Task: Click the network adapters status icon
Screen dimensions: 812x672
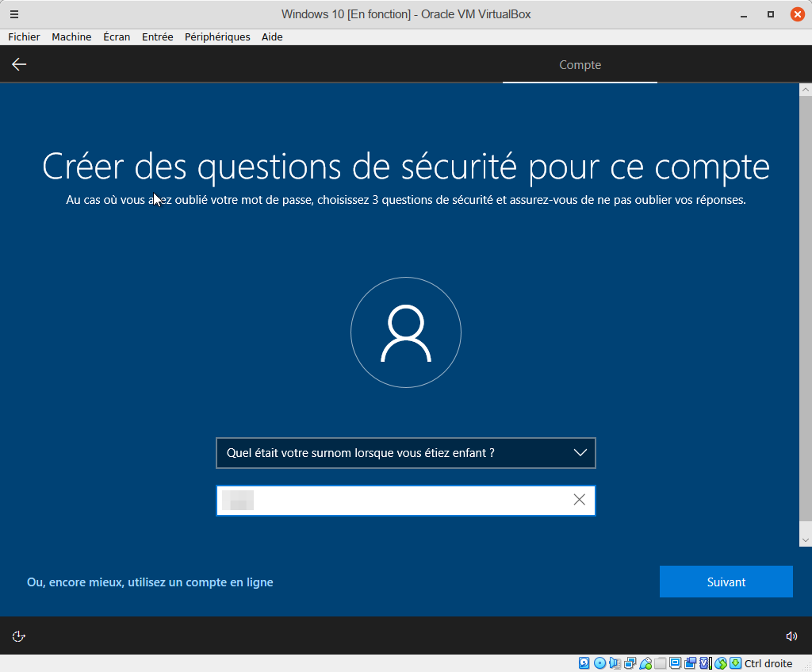Action: tap(630, 663)
